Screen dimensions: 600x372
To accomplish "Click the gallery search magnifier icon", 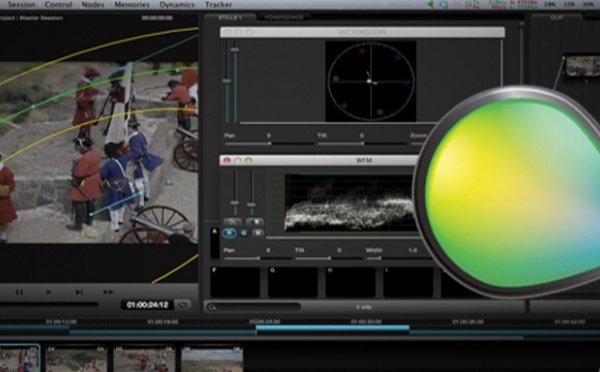I will tap(212, 307).
